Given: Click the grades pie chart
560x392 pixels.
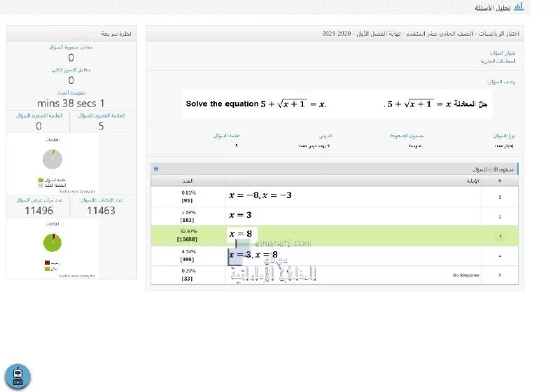Looking at the screenshot, I should click(x=52, y=159).
